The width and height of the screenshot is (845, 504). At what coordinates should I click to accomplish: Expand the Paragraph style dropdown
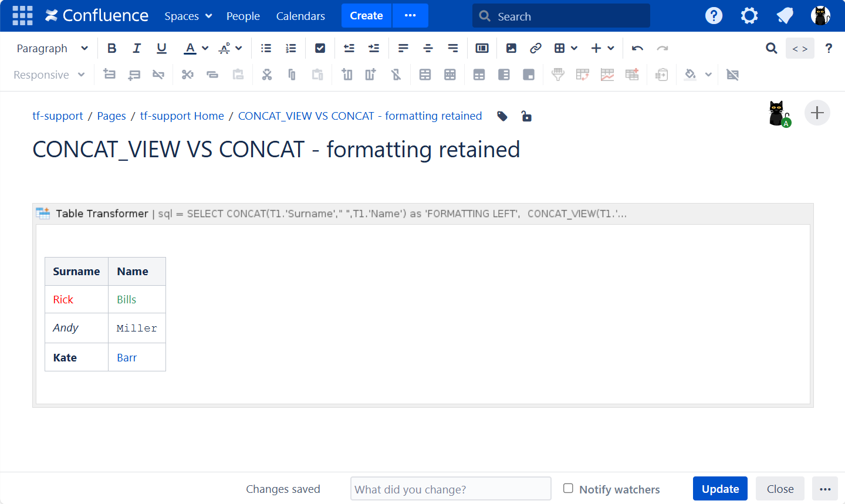pyautogui.click(x=52, y=48)
